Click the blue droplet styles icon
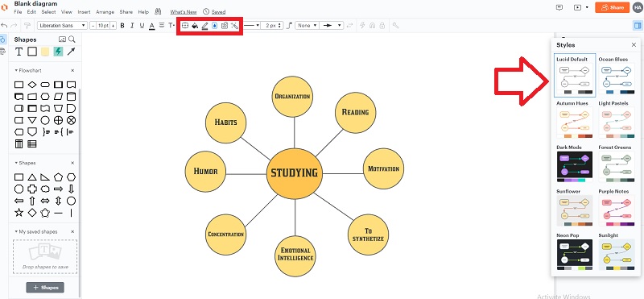The height and width of the screenshot is (299, 644). pyautogui.click(x=214, y=26)
